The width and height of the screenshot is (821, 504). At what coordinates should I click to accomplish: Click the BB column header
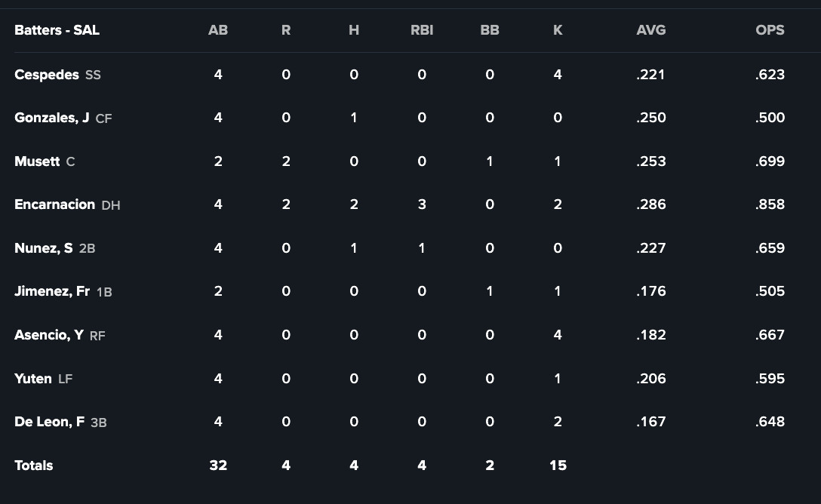pyautogui.click(x=490, y=30)
